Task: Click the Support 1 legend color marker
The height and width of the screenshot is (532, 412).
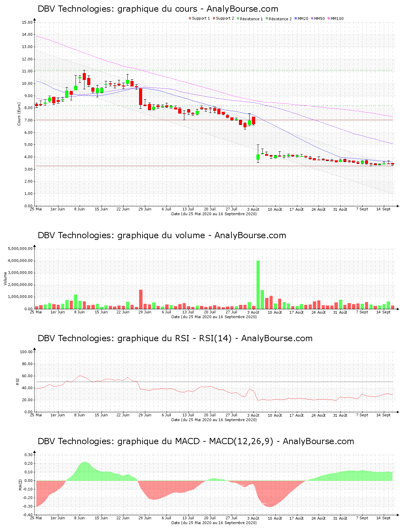Action: click(190, 19)
